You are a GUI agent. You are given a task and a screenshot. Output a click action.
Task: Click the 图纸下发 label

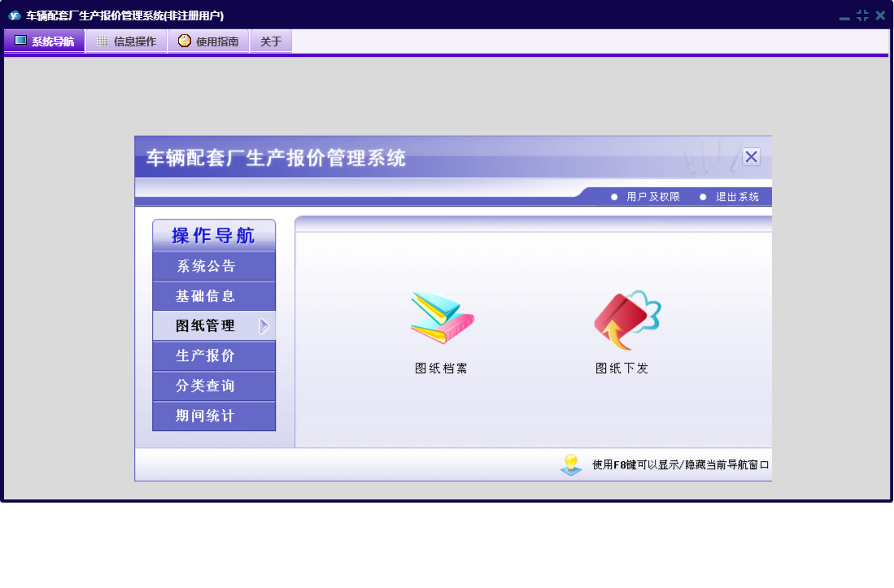(621, 368)
